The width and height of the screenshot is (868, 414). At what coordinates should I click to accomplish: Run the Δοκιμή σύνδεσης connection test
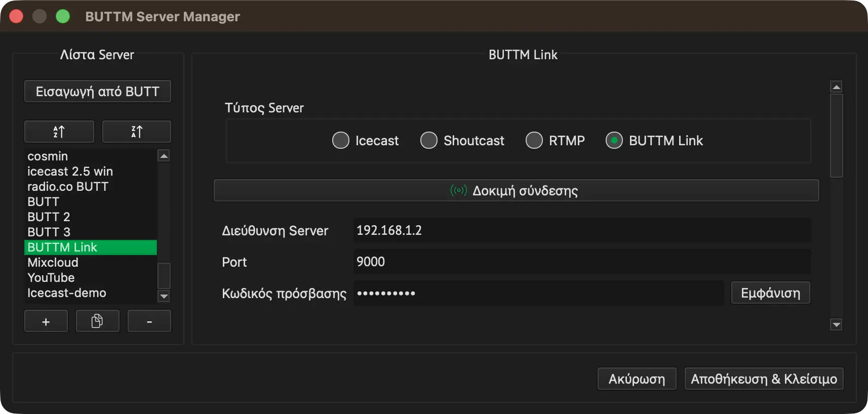(x=516, y=190)
